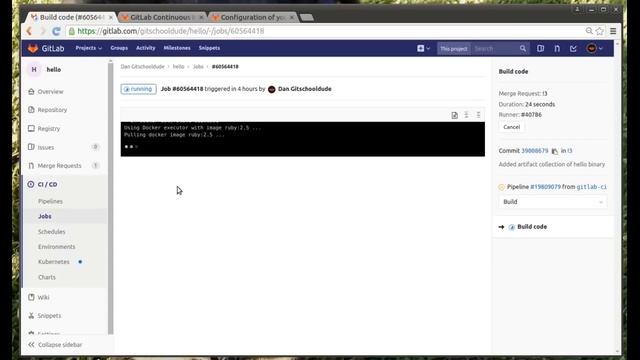Screen dimensions: 640x360
Task: Click the sidebar vertical scrollbar
Action: [111, 198]
